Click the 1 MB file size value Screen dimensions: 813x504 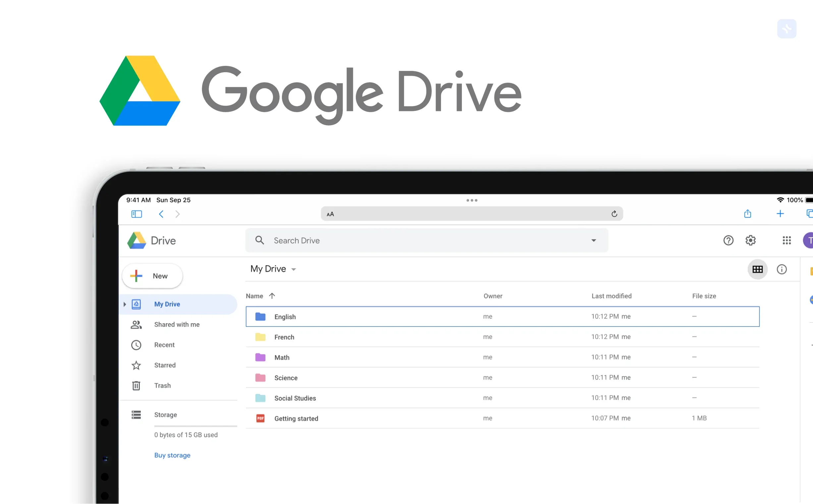[x=699, y=418]
